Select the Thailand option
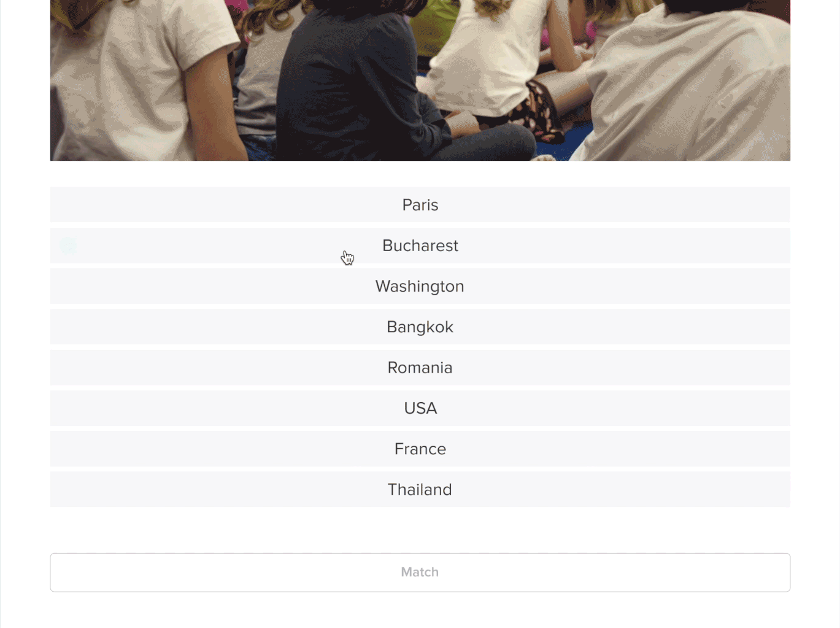 (420, 489)
